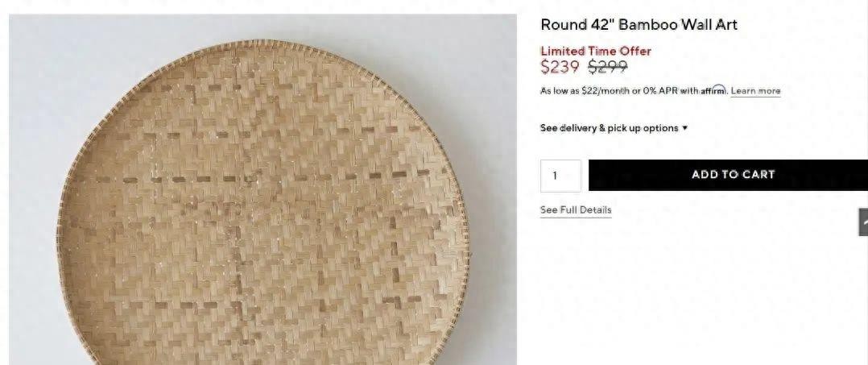Click the scroll-to-top arrow icon

point(863,222)
